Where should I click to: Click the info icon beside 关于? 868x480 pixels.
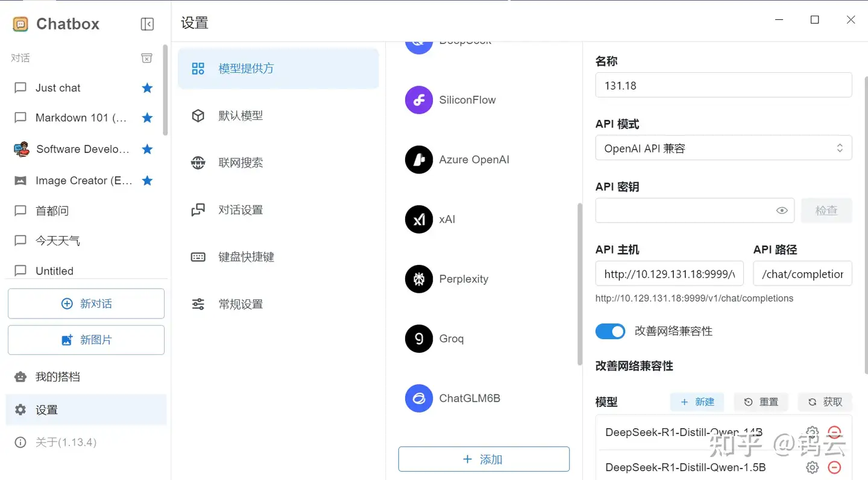20,443
